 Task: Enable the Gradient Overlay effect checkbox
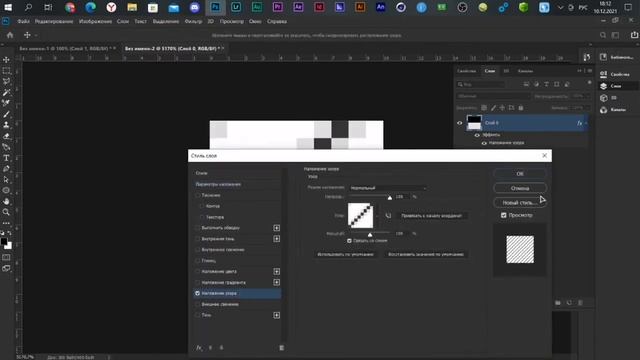[x=198, y=282]
